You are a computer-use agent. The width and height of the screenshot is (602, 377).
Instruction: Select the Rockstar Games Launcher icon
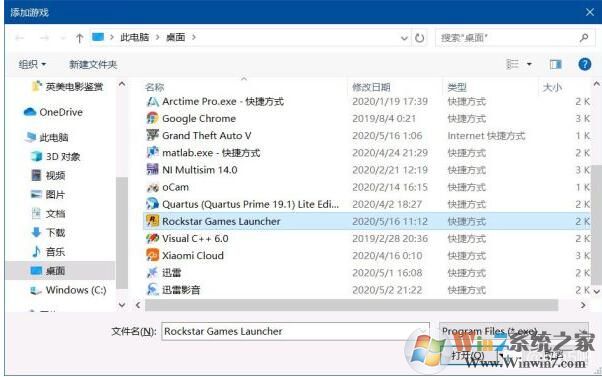pos(152,221)
